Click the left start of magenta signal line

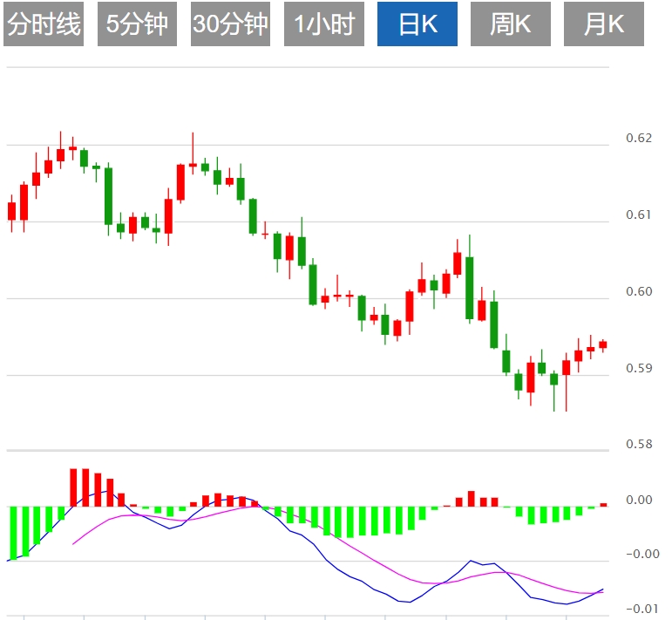pos(72,544)
